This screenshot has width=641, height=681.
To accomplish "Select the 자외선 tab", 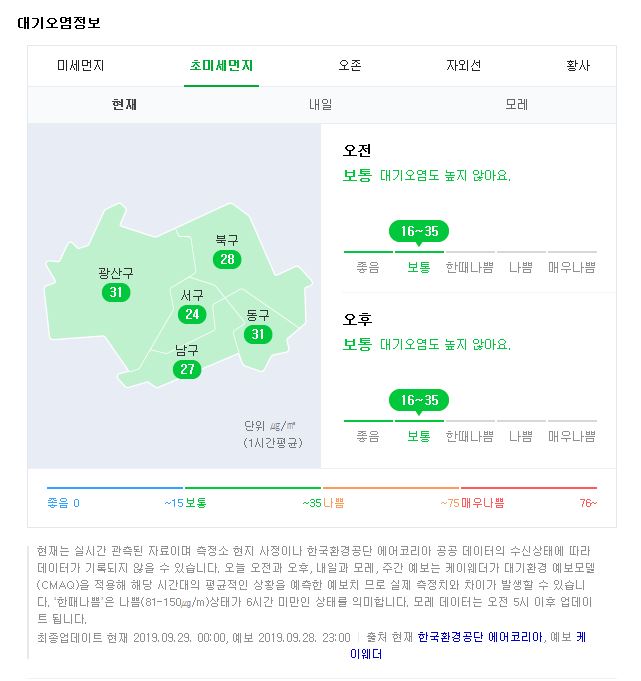I will coord(463,66).
